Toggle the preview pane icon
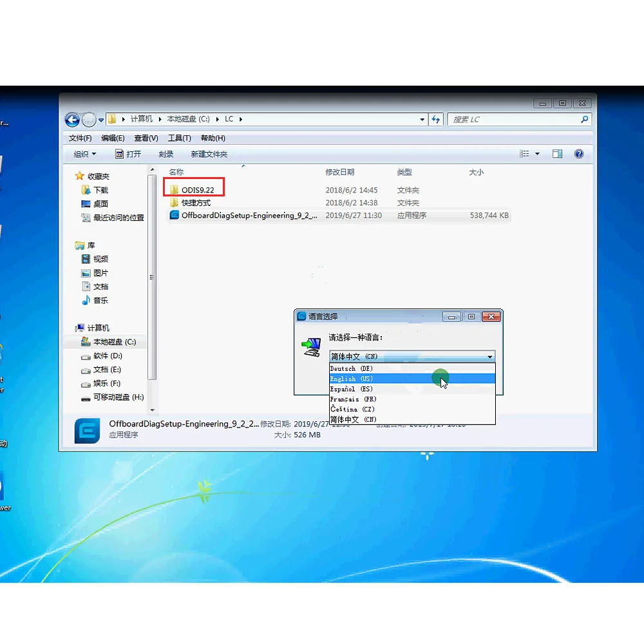This screenshot has width=644, height=644. pyautogui.click(x=557, y=154)
